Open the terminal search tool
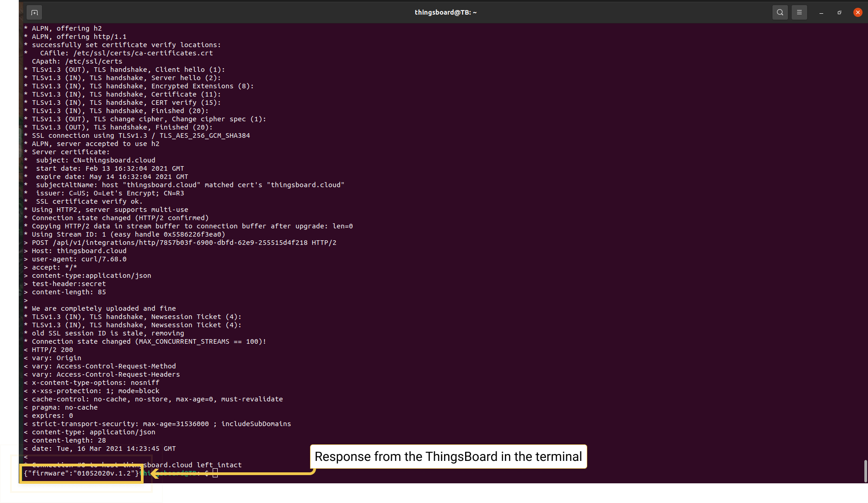The width and height of the screenshot is (868, 503). pyautogui.click(x=780, y=12)
